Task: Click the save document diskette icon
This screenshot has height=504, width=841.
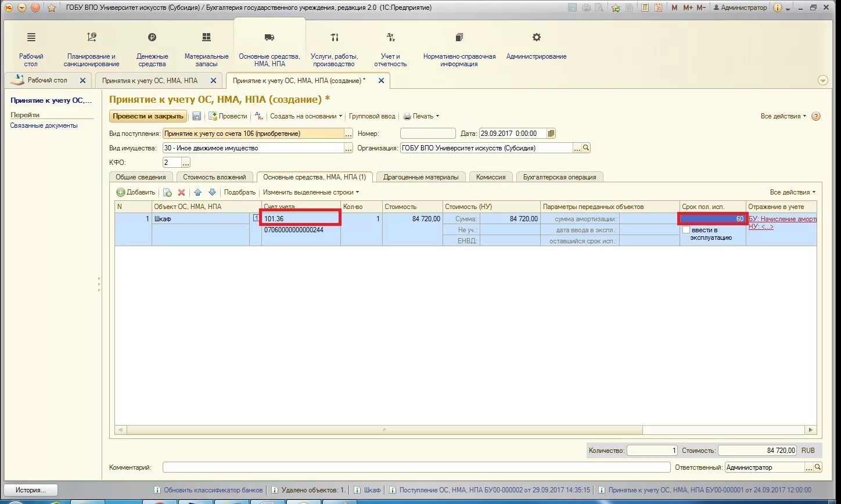Action: [x=196, y=116]
